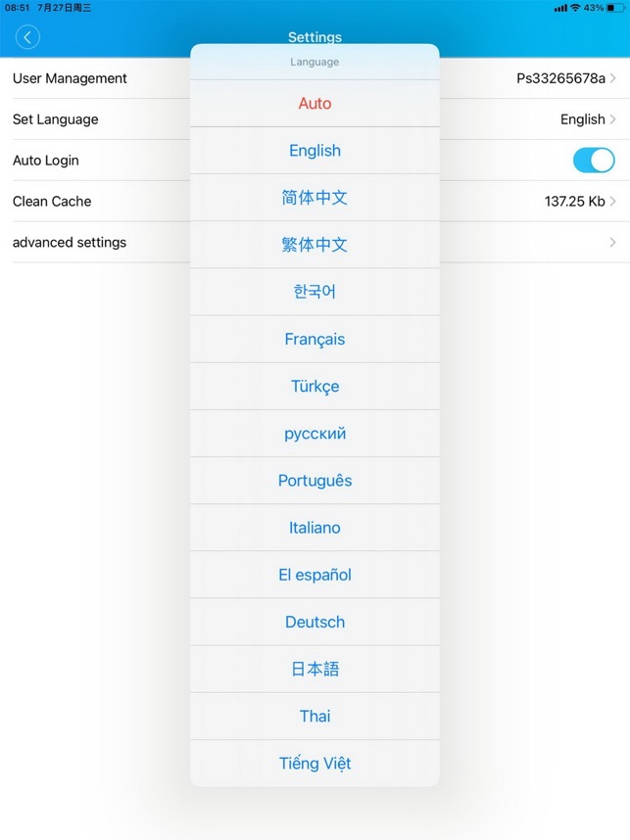Select Auto language option

[x=315, y=104]
